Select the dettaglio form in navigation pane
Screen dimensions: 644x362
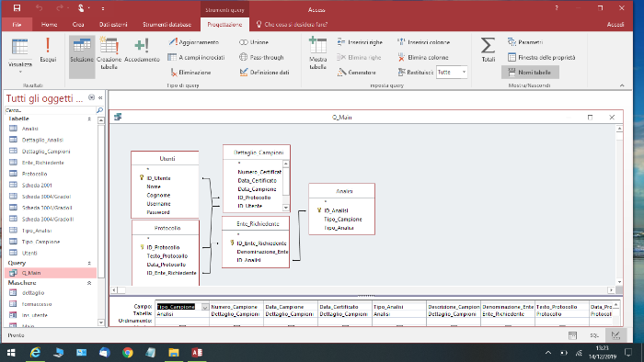(x=33, y=293)
